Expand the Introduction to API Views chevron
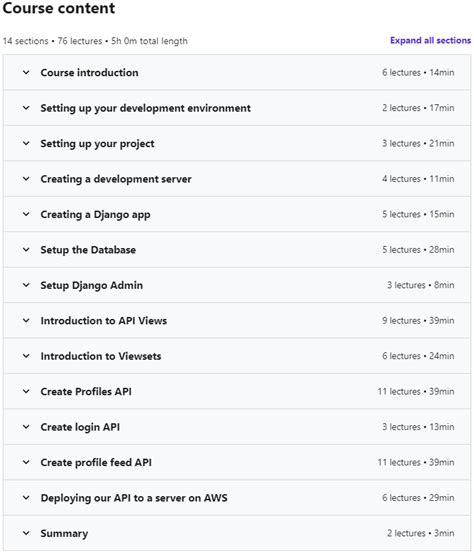The width and height of the screenshot is (474, 553). click(x=26, y=321)
